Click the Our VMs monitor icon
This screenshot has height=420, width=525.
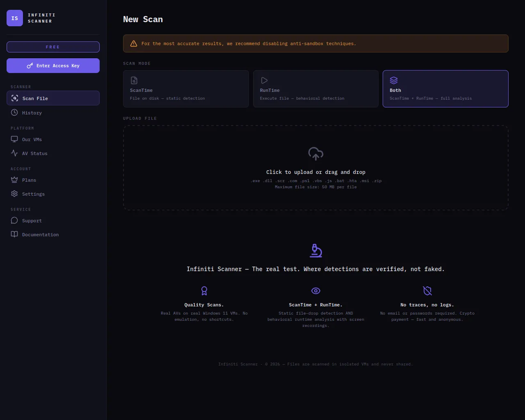14,139
